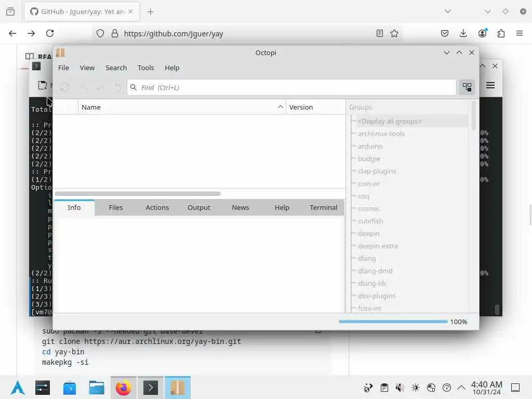This screenshot has height=399, width=532.
Task: Switch to the Output tab
Action: (199, 208)
